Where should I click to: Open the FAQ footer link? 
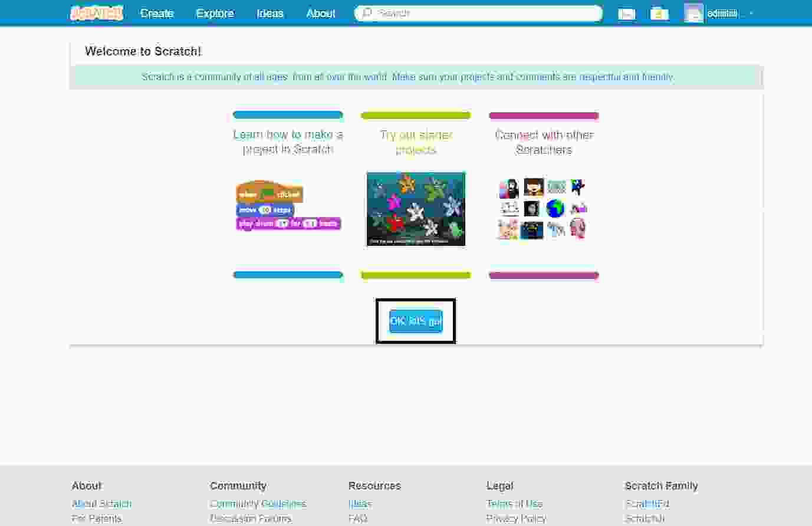click(x=357, y=518)
